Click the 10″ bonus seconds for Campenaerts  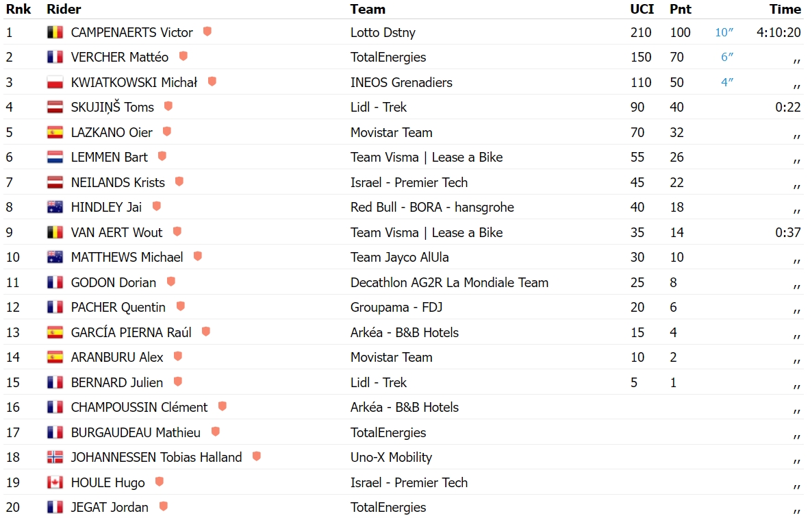[724, 33]
